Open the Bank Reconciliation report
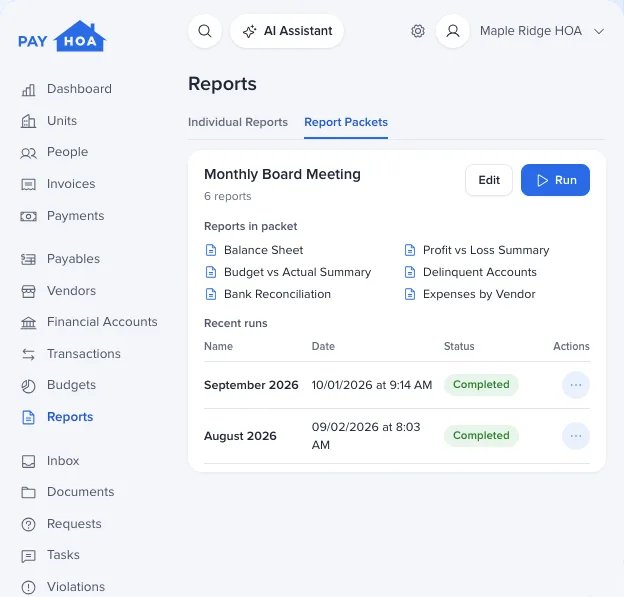This screenshot has height=597, width=624. coord(277,294)
